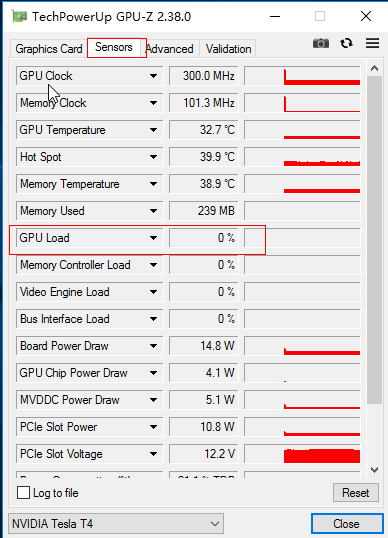
Task: Switch to the Advanced tab
Action: point(170,49)
